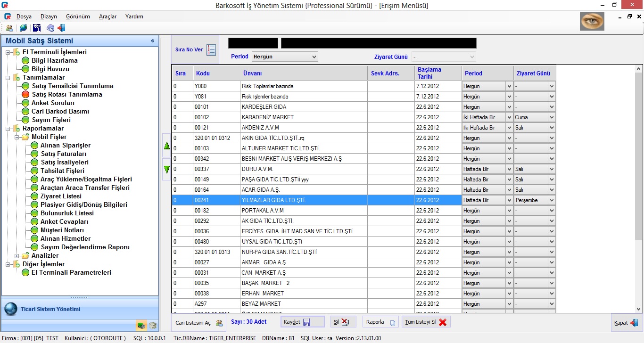Click the code cell 320.01.01.0313
This screenshot has width=644, height=343.
pos(217,252)
